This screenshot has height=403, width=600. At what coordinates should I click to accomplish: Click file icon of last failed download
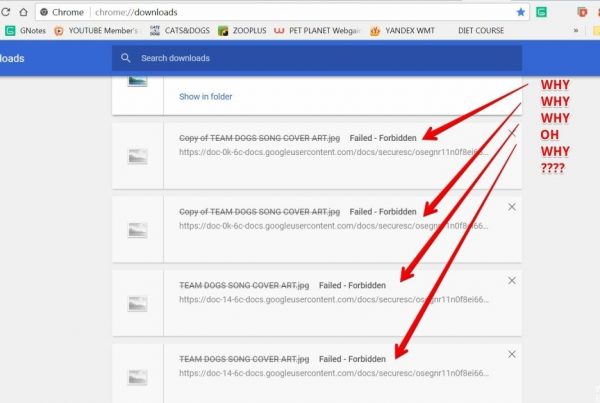click(137, 378)
